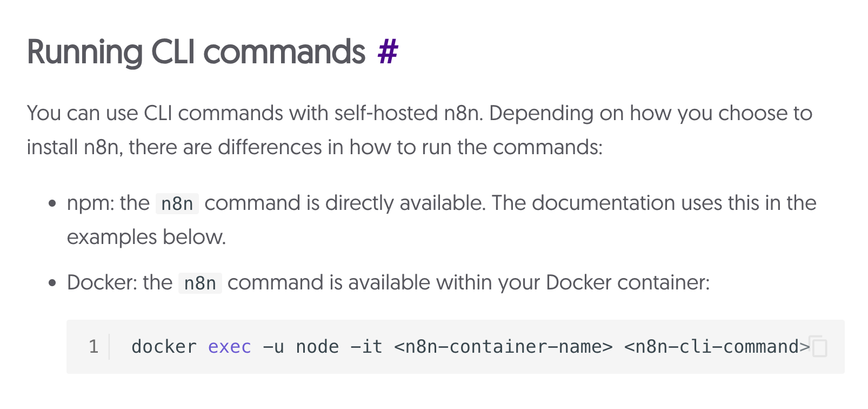Click the word "docker" in the code block
Image resolution: width=868 pixels, height=409 pixels.
[164, 347]
